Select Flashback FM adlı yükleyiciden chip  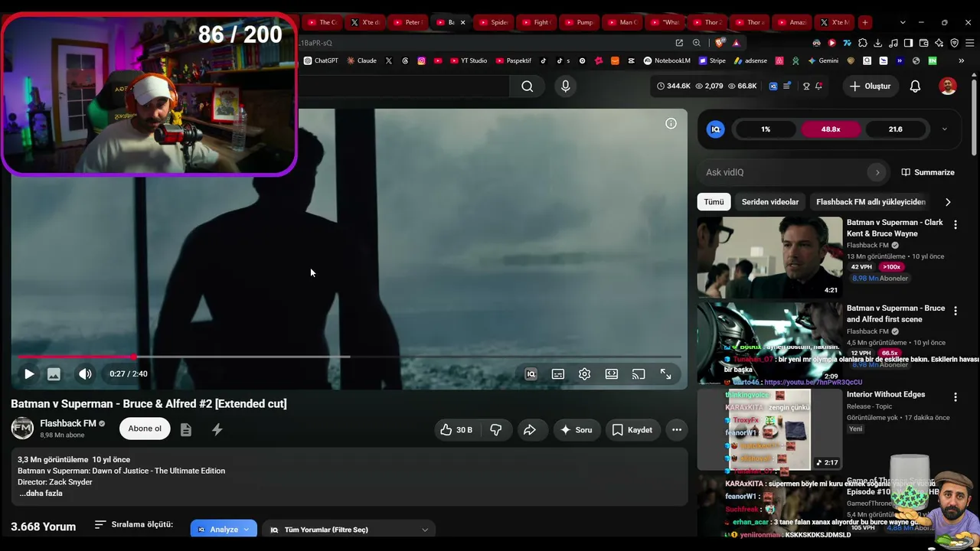871,202
